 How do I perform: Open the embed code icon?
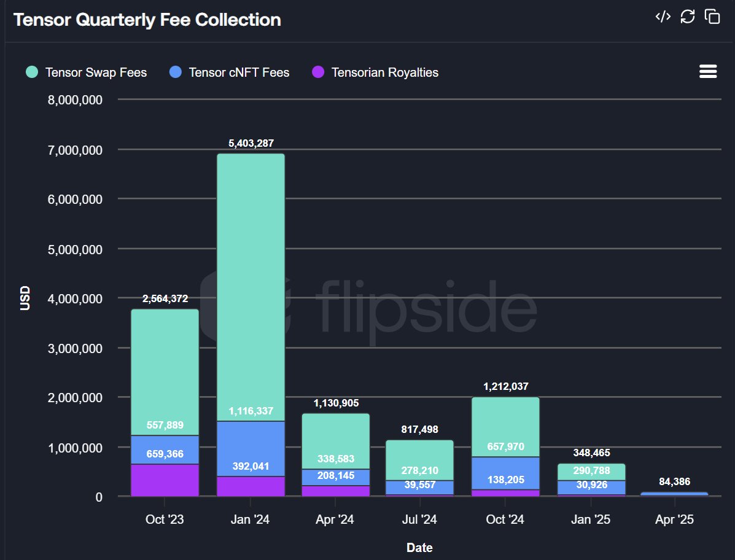point(663,17)
